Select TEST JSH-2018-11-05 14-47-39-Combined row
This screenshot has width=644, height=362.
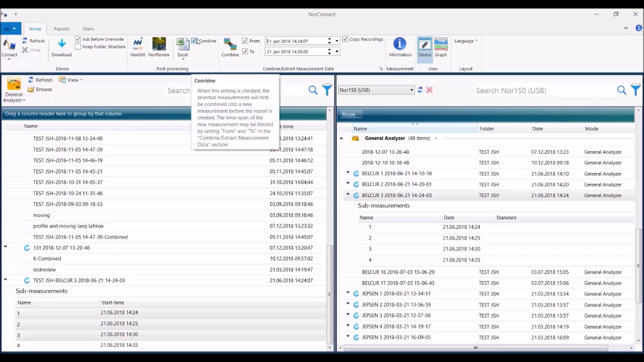[x=164, y=237]
